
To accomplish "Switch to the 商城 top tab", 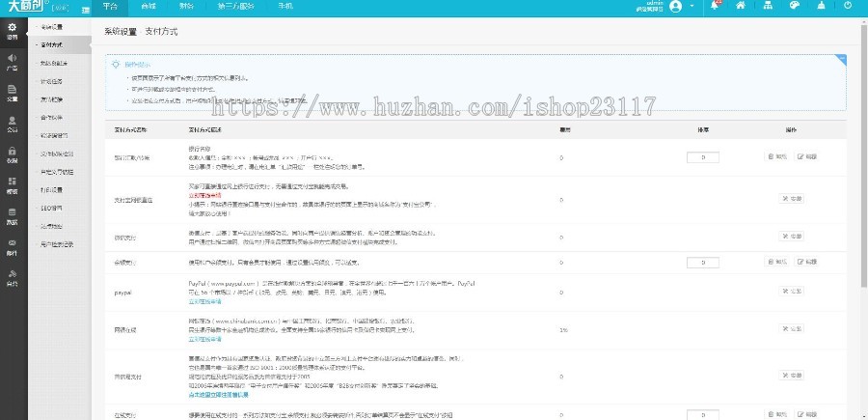I will point(148,7).
